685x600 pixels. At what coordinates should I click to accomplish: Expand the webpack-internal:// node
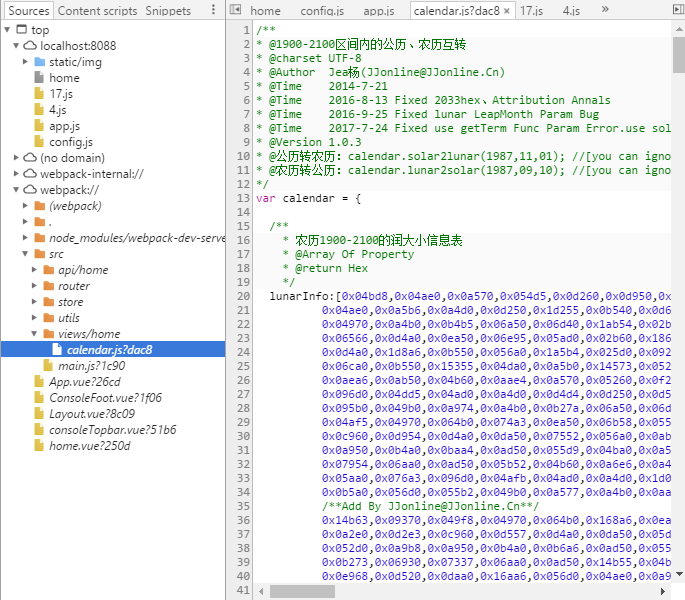point(16,174)
